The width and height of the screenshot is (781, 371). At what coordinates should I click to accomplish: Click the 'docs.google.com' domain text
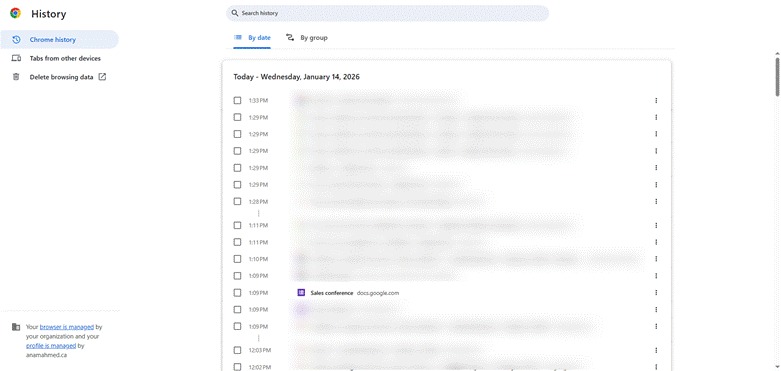pyautogui.click(x=378, y=293)
